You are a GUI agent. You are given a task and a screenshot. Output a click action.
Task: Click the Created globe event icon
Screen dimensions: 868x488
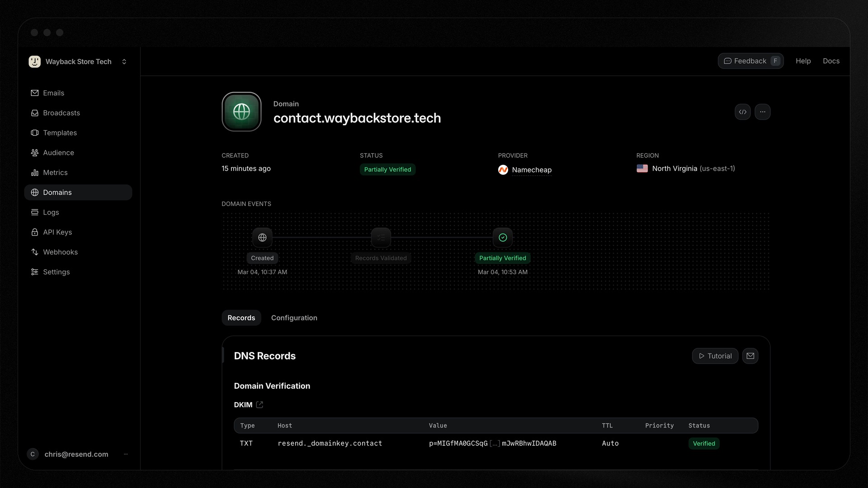[262, 238]
